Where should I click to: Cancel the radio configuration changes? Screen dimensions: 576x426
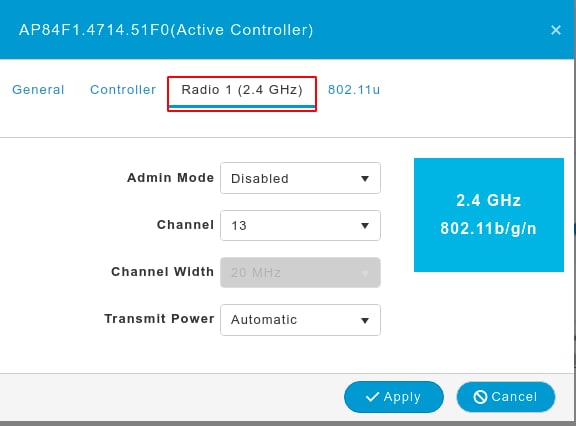pyautogui.click(x=506, y=397)
